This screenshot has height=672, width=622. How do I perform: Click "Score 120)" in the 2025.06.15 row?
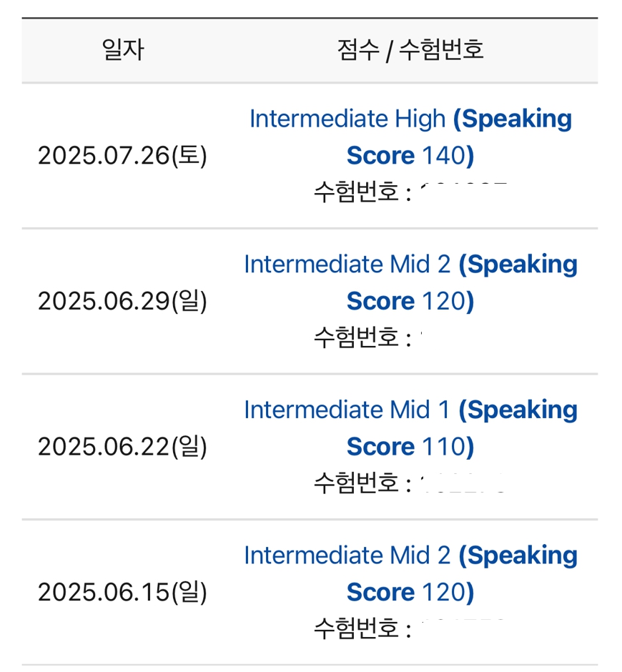(410, 592)
